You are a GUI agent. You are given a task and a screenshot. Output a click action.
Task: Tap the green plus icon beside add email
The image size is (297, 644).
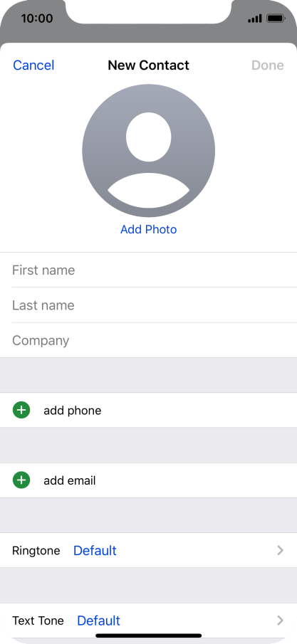(21, 480)
